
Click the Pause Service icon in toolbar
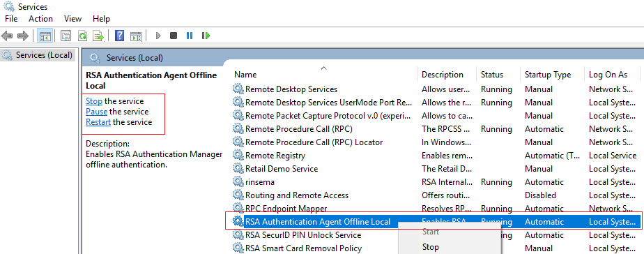(x=190, y=36)
